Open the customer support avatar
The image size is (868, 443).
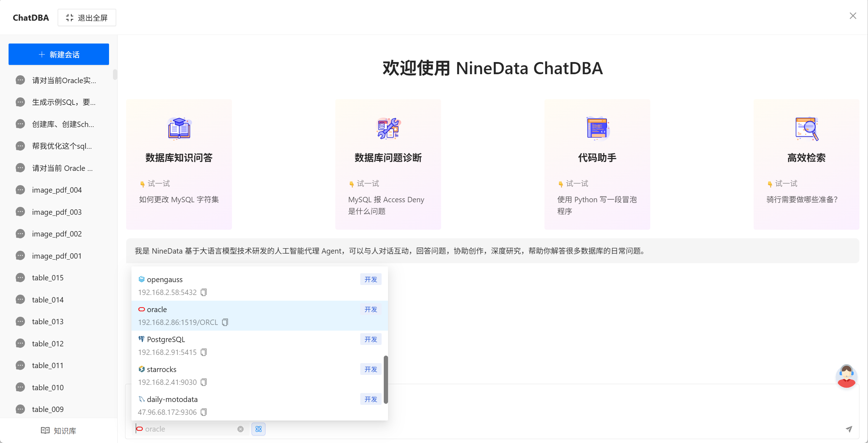(x=847, y=376)
